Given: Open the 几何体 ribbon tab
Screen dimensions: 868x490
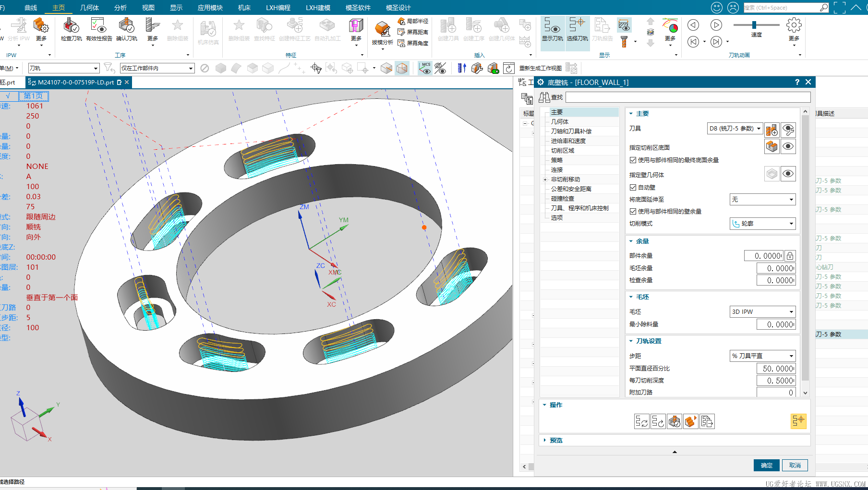Looking at the screenshot, I should point(90,8).
